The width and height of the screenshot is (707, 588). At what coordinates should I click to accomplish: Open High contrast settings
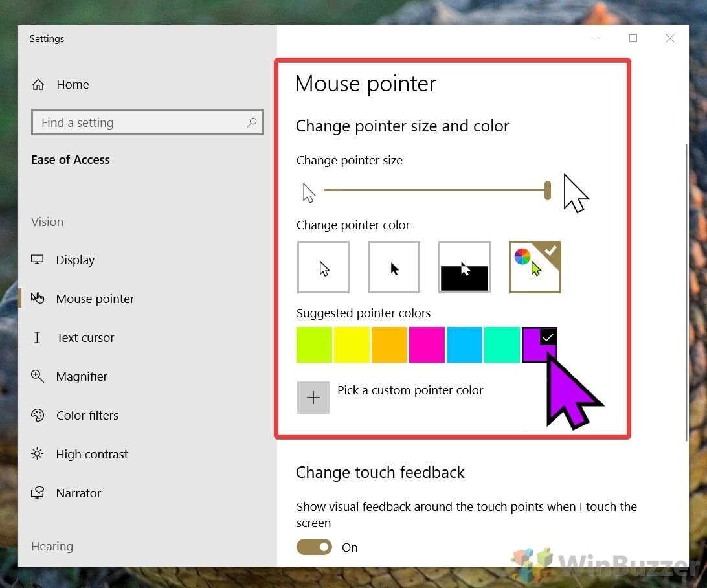pos(92,455)
